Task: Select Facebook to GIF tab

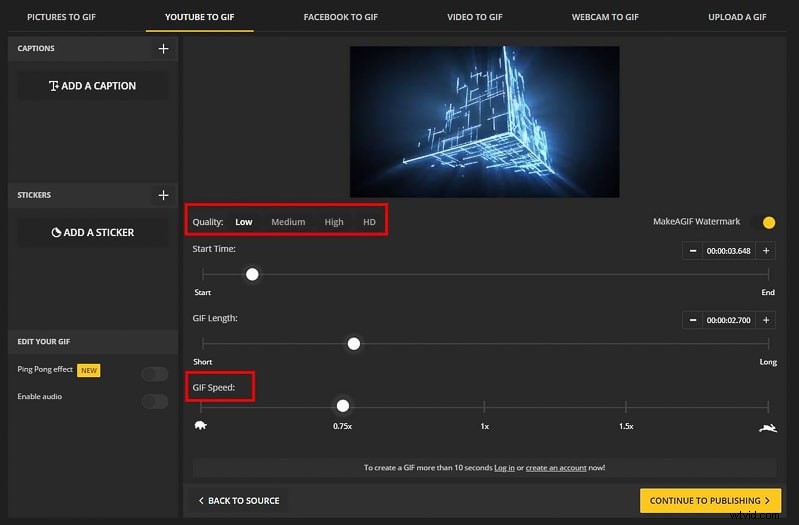Action: click(340, 17)
